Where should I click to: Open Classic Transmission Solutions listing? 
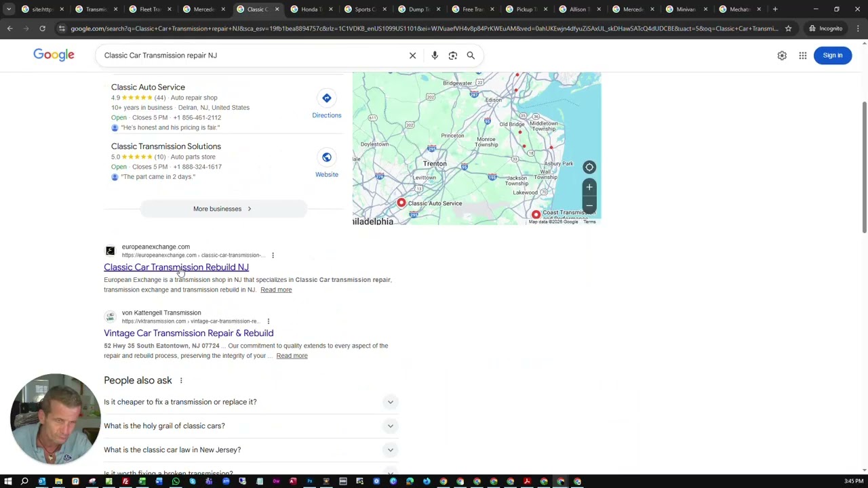166,146
